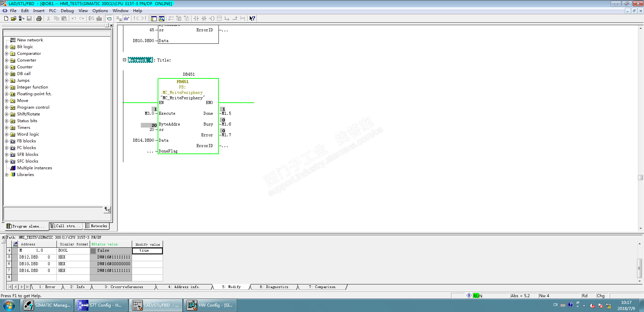Click the New file toolbar icon
Screen dimensions: 644x312
[6, 19]
